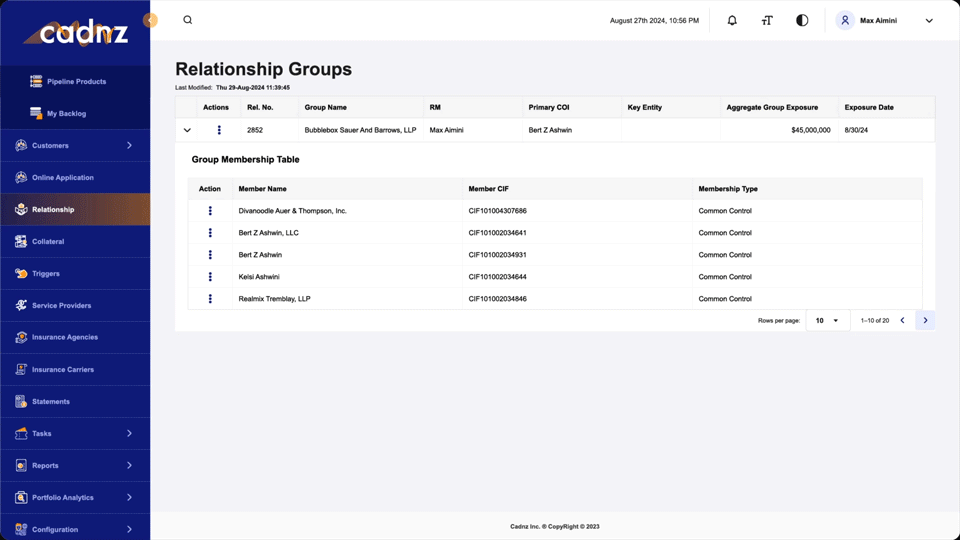Go to previous page of members
Screen dimensions: 960x540
[x=902, y=321]
